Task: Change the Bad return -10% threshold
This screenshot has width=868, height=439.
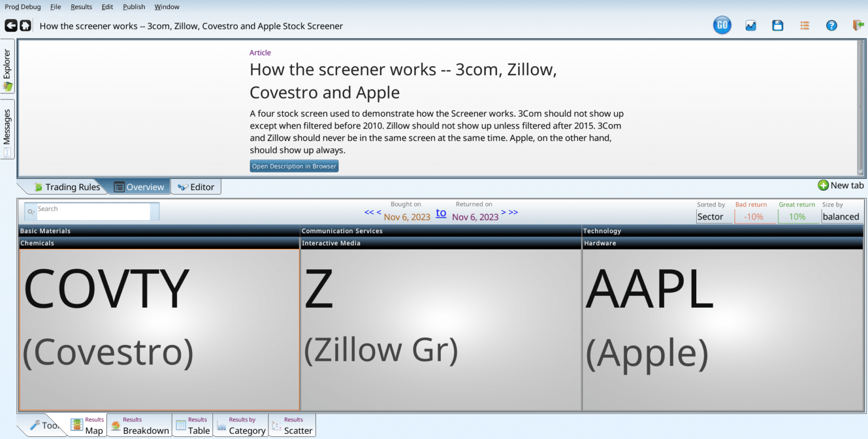Action: 754,217
